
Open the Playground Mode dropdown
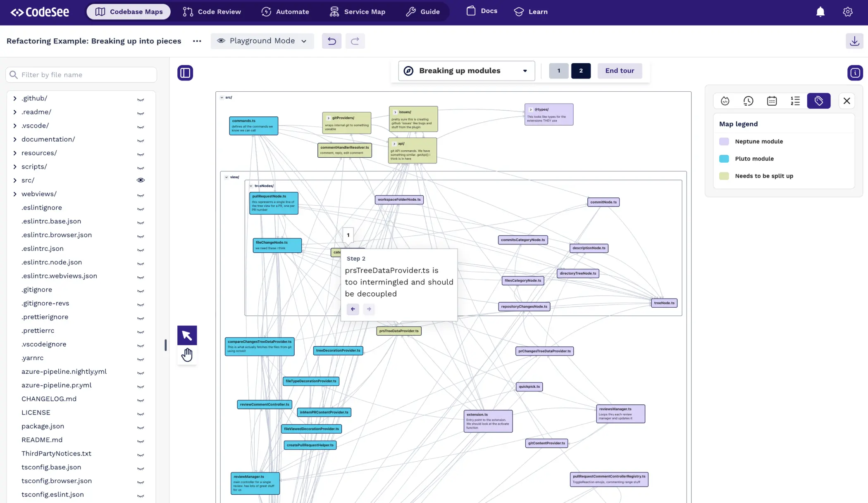pos(262,41)
